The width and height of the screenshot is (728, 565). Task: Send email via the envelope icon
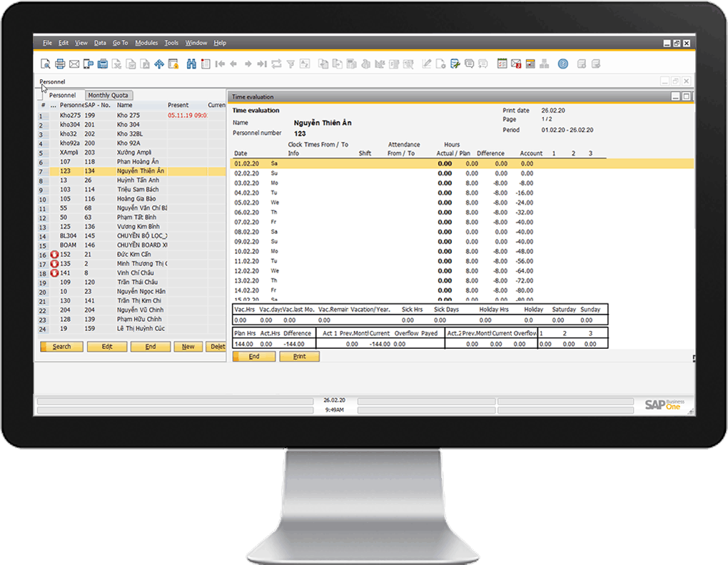74,64
